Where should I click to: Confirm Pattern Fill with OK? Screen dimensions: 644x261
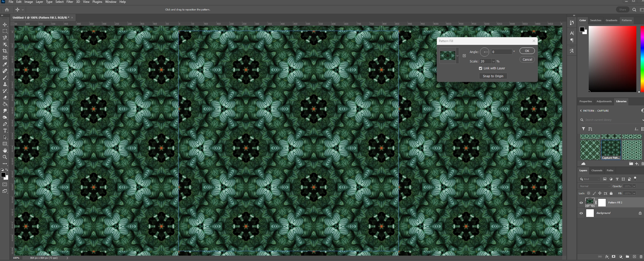pos(527,51)
